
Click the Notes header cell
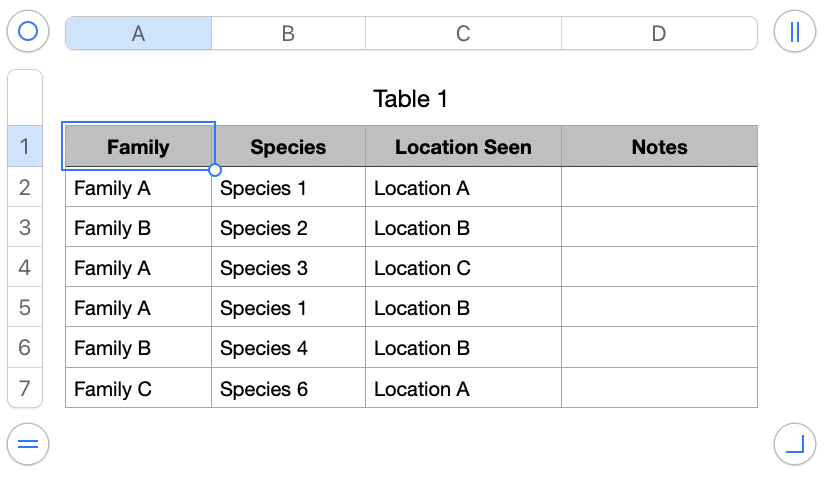(x=659, y=147)
